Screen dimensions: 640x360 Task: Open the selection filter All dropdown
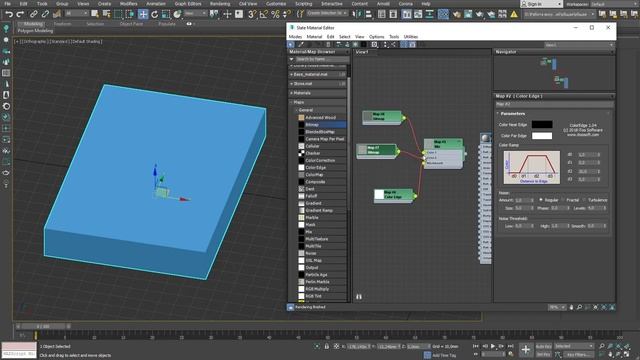(x=77, y=14)
